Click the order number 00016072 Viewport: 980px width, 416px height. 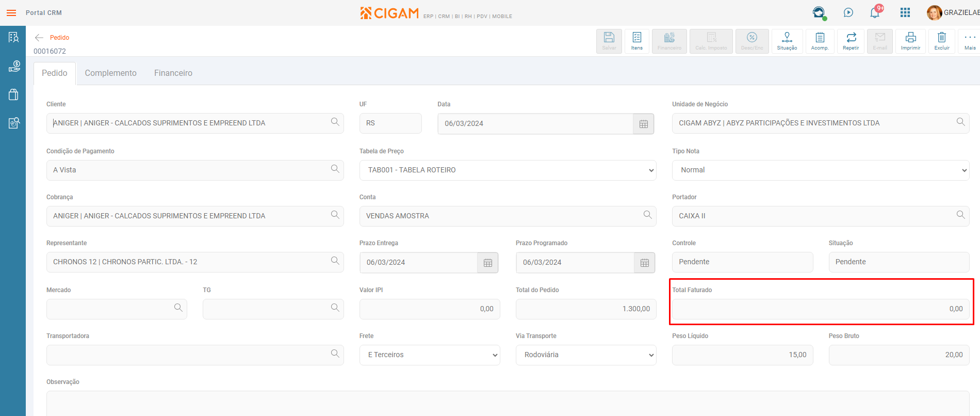[x=50, y=51]
